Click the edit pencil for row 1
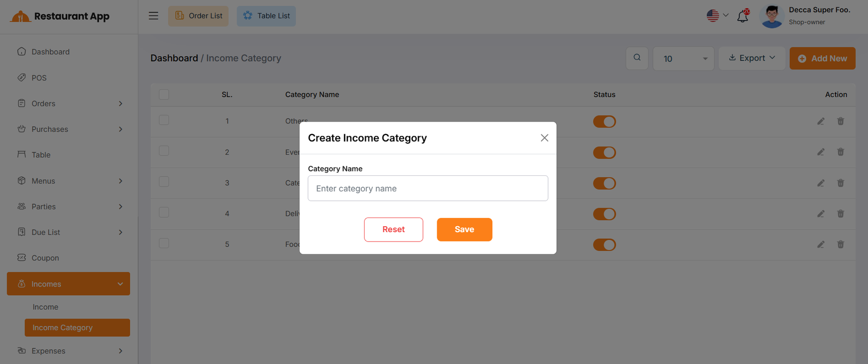868x364 pixels. click(x=821, y=122)
